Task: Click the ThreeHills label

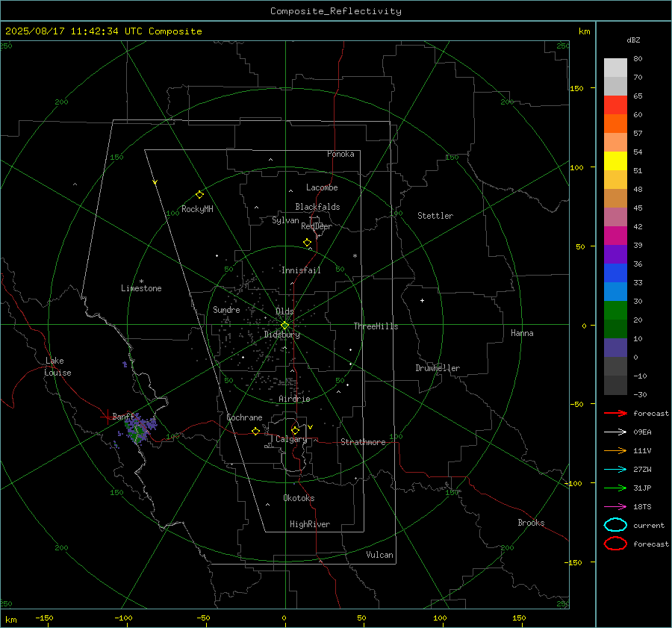Action: (x=376, y=326)
